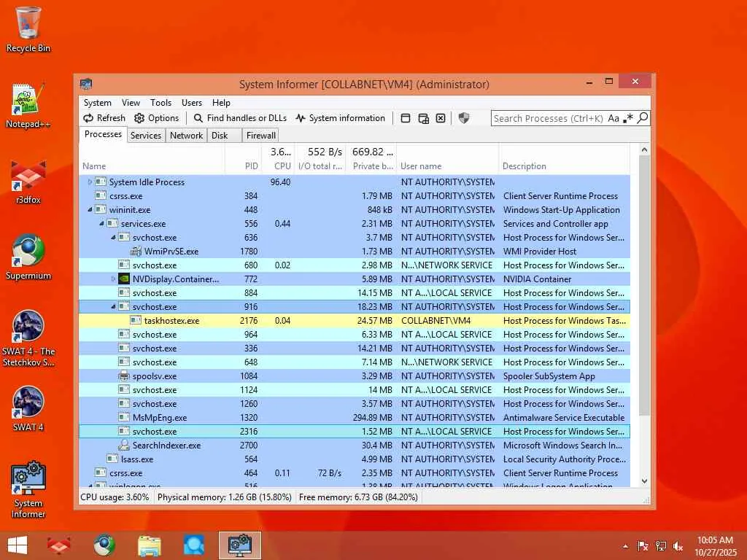Open the Tools menu
Screen dimensions: 747x560
point(160,103)
